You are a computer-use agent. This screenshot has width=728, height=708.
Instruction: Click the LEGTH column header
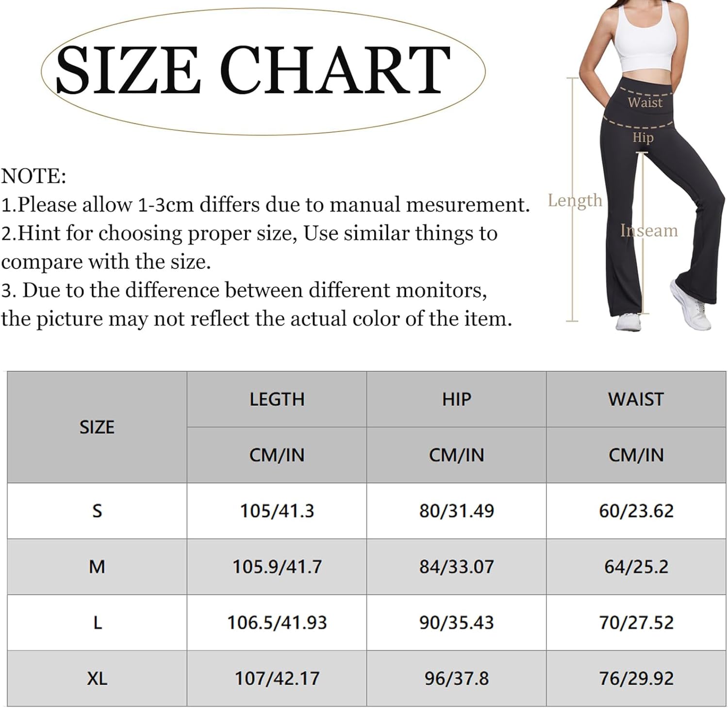(x=277, y=399)
